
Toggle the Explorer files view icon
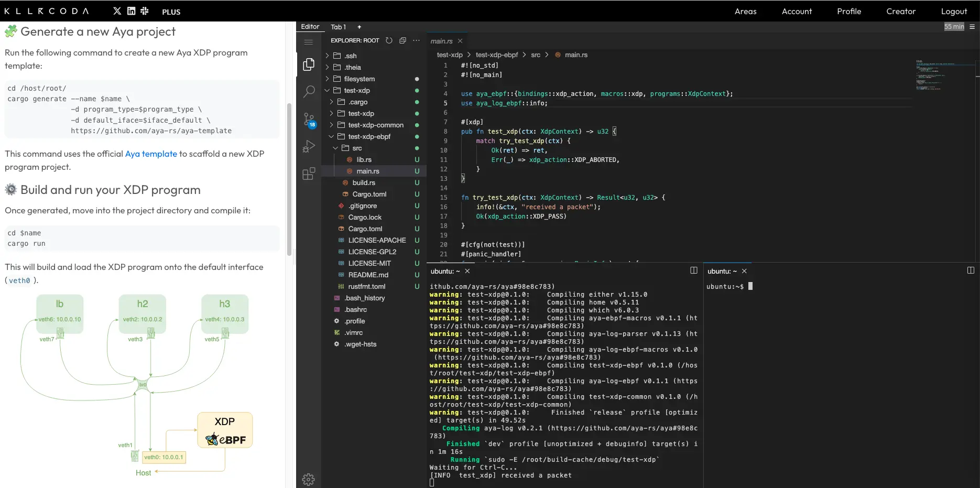(309, 64)
